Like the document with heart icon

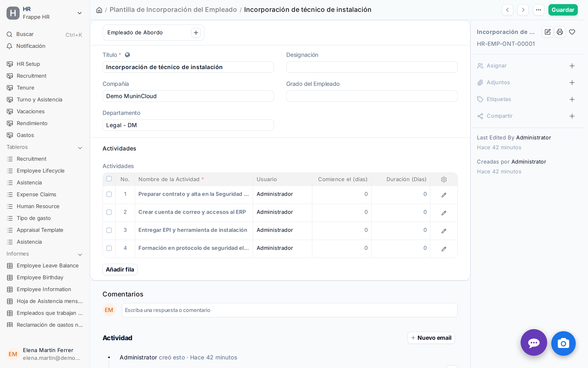pos(572,32)
